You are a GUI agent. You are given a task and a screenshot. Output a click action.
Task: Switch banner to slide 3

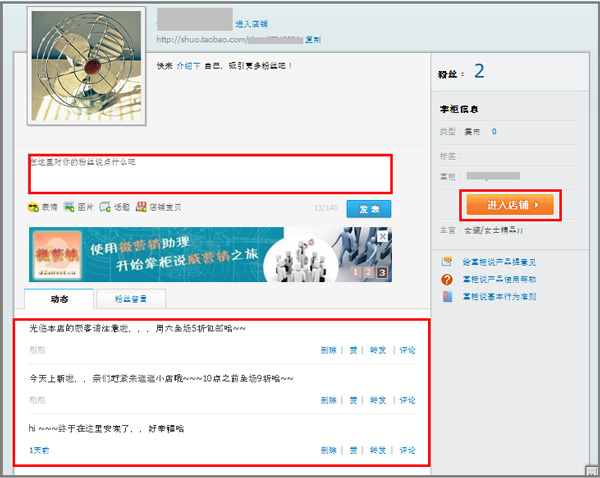point(382,272)
